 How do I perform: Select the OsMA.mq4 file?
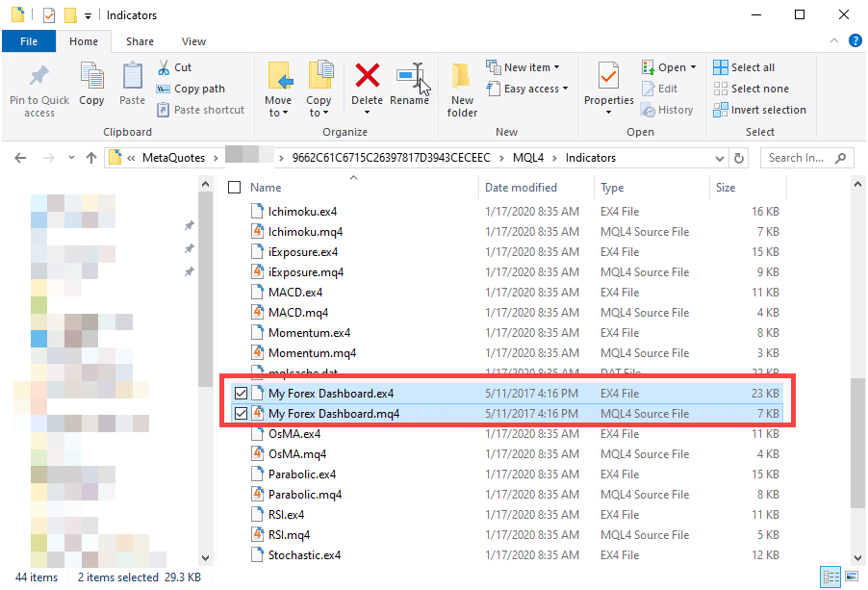(297, 454)
